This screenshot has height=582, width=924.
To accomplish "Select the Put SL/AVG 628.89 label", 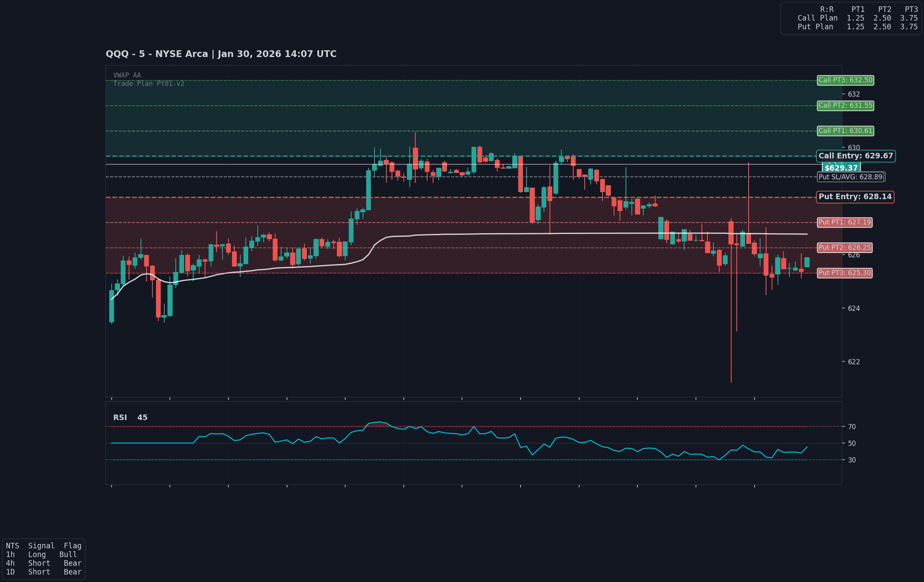I will 850,177.
